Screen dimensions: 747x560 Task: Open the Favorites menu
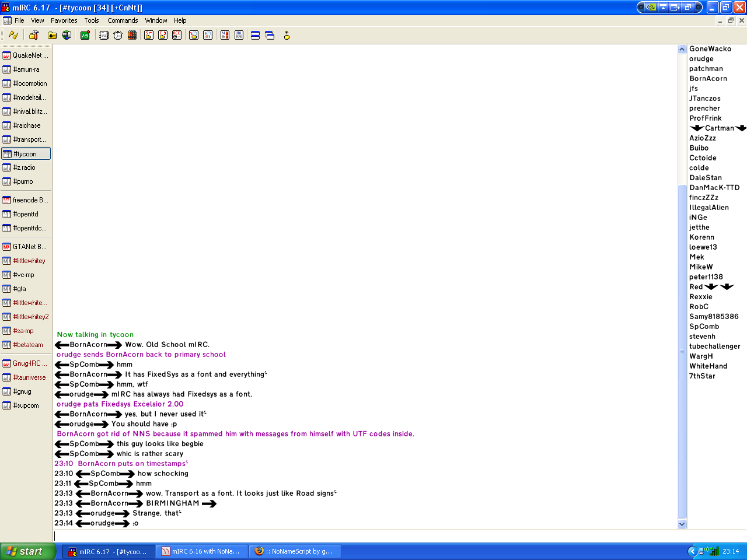pyautogui.click(x=64, y=20)
